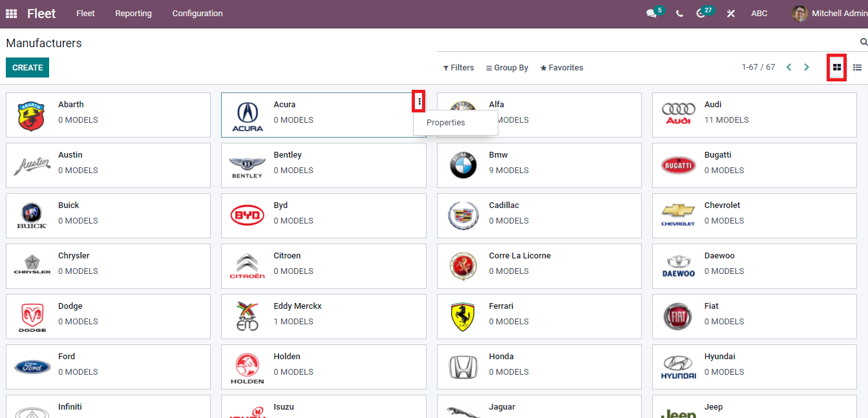Click the 1-67 / 67 pager counter
This screenshot has width=868, height=418.
coord(758,67)
